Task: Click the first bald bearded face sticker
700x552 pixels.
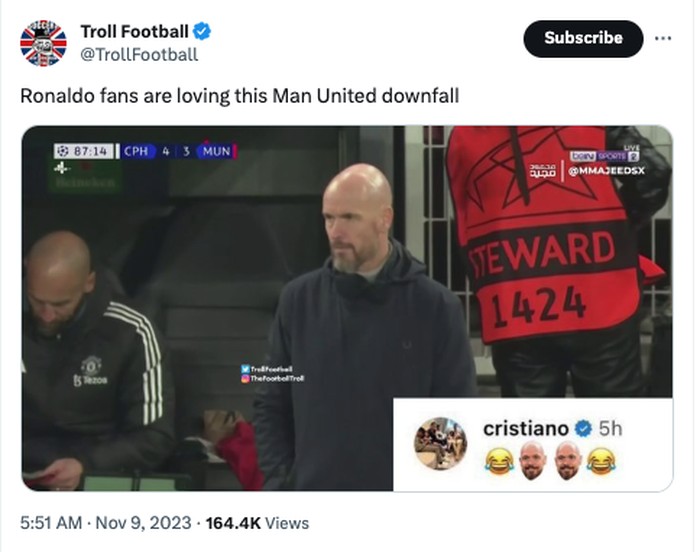Action: click(x=533, y=460)
